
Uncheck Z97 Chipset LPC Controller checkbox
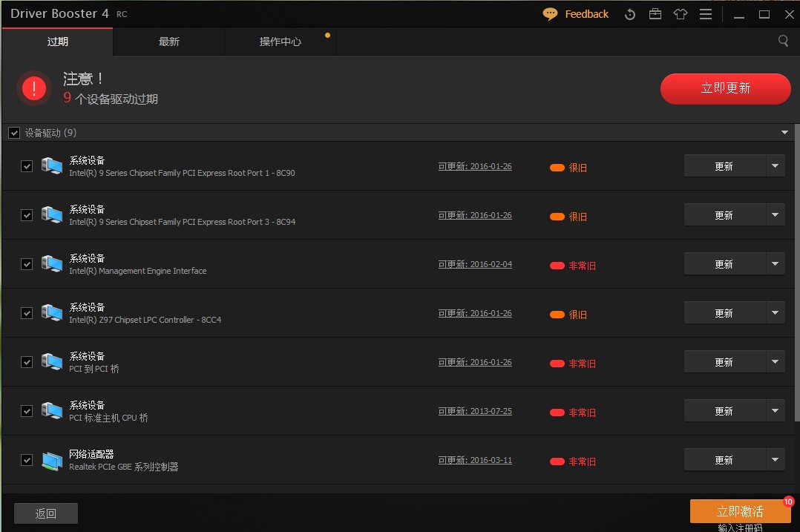coord(27,313)
